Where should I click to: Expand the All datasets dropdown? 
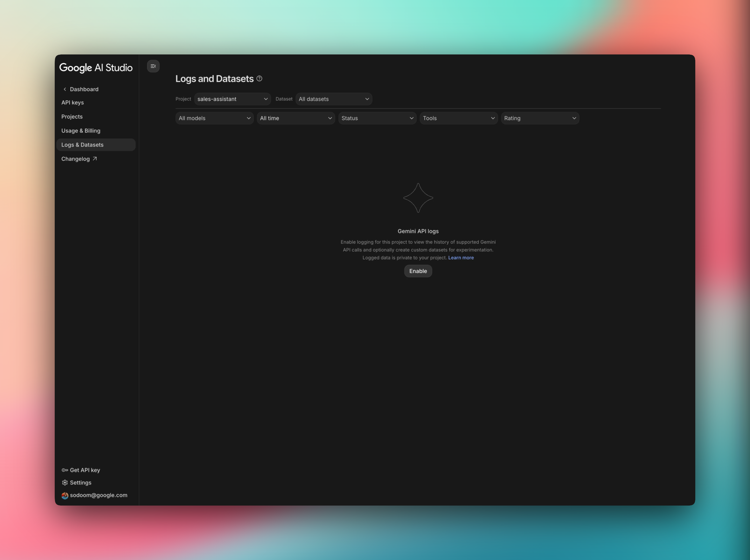334,99
